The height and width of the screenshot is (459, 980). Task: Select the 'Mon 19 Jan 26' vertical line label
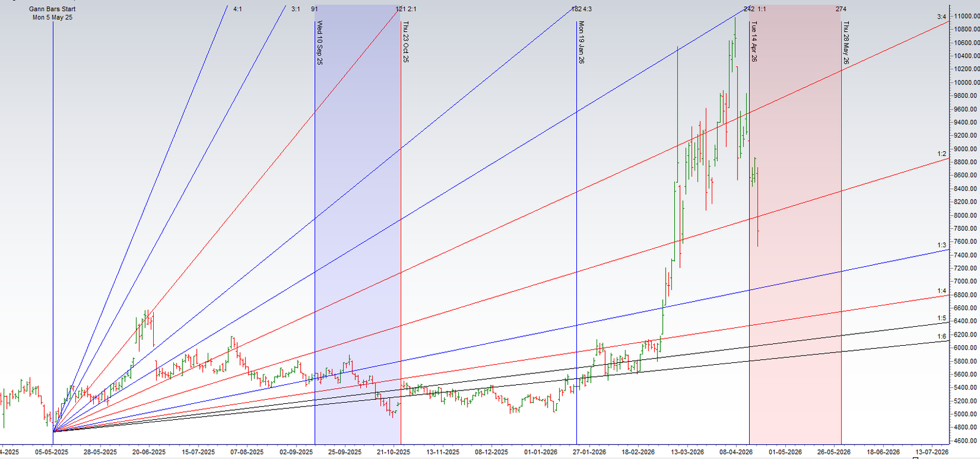581,42
